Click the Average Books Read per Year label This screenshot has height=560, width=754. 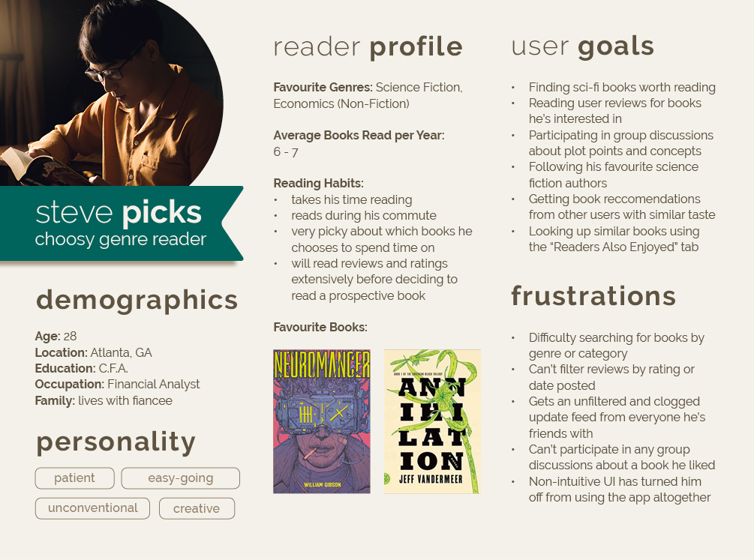(x=359, y=136)
